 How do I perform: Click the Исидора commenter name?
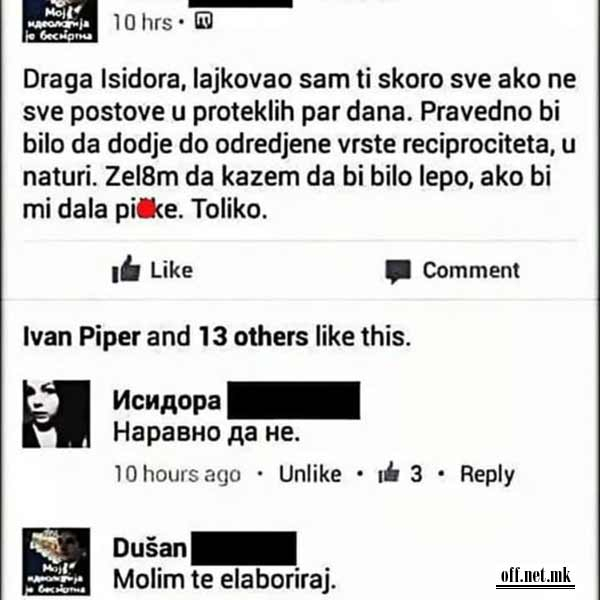click(167, 401)
